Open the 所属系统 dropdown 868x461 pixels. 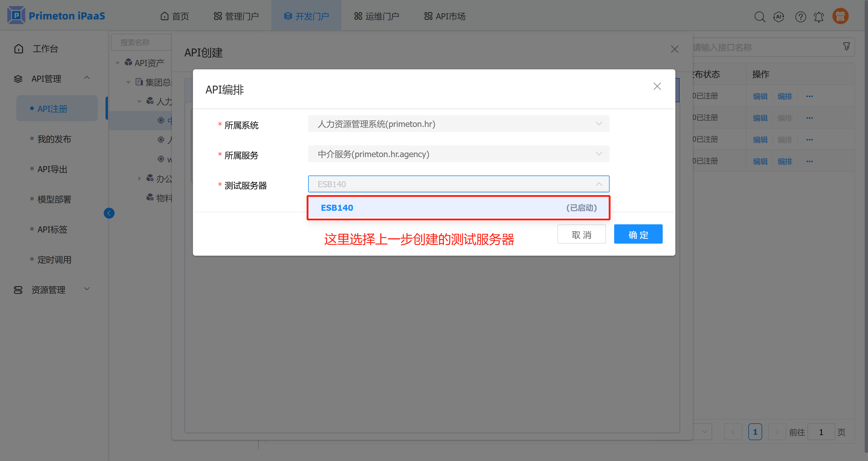click(458, 124)
